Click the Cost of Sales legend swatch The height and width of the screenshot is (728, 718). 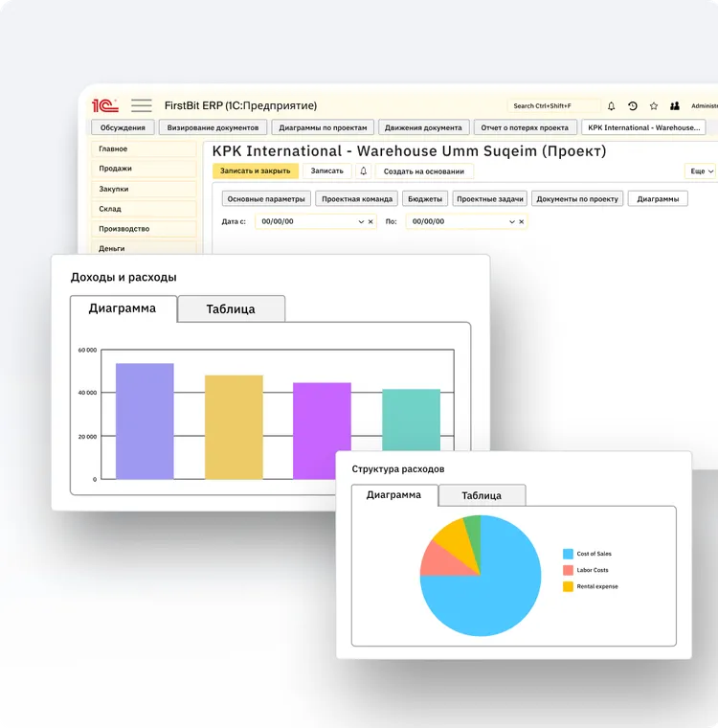pos(568,554)
